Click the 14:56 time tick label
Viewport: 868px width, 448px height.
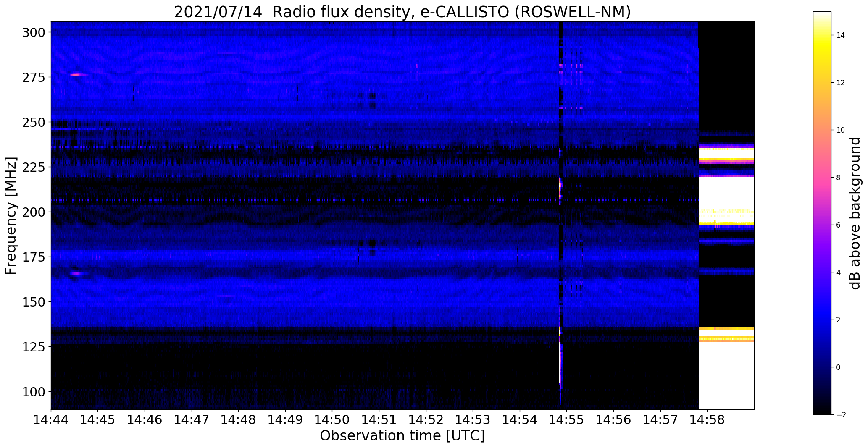[x=614, y=419]
